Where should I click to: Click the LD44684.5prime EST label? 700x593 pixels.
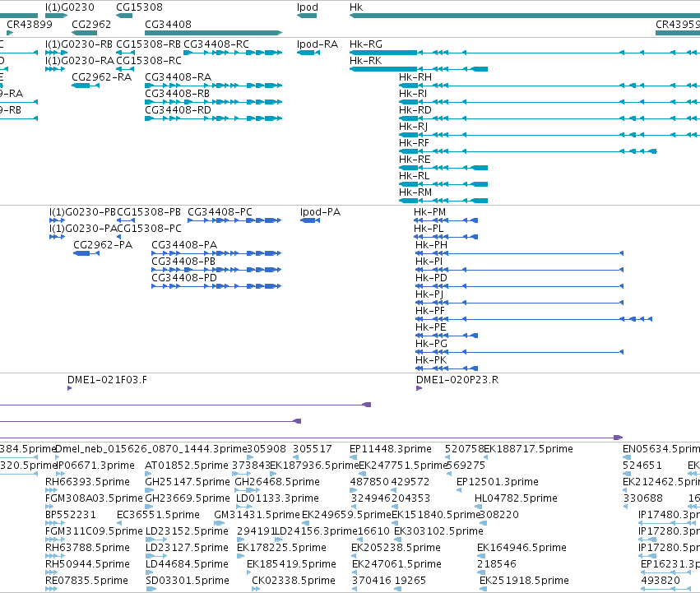click(187, 564)
